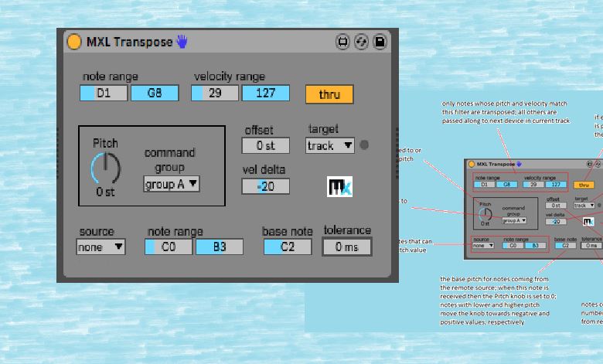Select the D1 lower note range box

[104, 94]
